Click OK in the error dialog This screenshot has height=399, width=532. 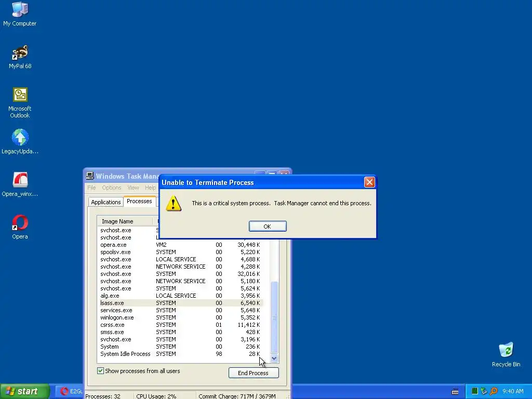[x=268, y=227]
